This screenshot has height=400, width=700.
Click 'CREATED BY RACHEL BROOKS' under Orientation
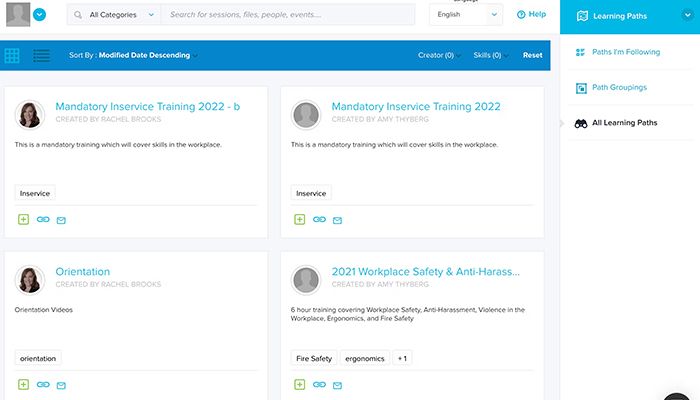(108, 284)
